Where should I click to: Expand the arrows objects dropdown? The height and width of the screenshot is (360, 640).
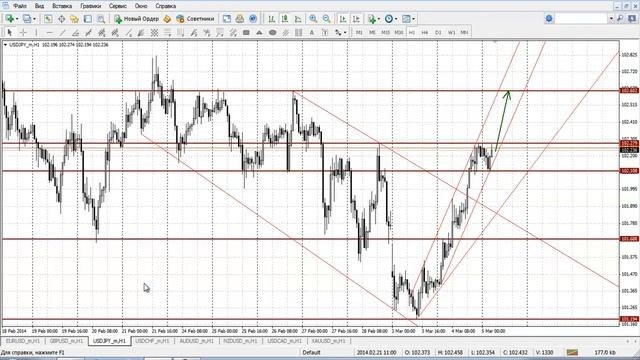pyautogui.click(x=345, y=32)
